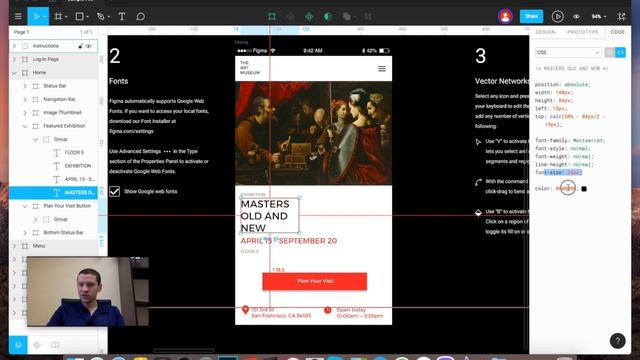640x360 pixels.
Task: Expand the Menu layer
Action: coord(15,246)
